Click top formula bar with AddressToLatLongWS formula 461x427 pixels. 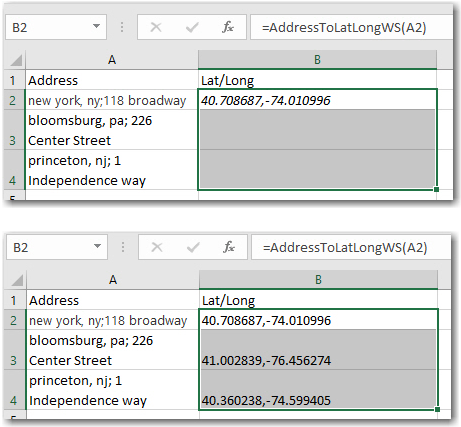point(351,27)
